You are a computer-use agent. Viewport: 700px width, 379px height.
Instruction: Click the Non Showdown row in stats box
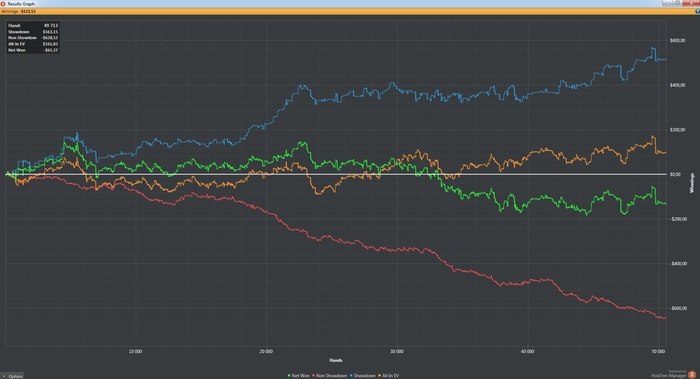click(x=33, y=38)
